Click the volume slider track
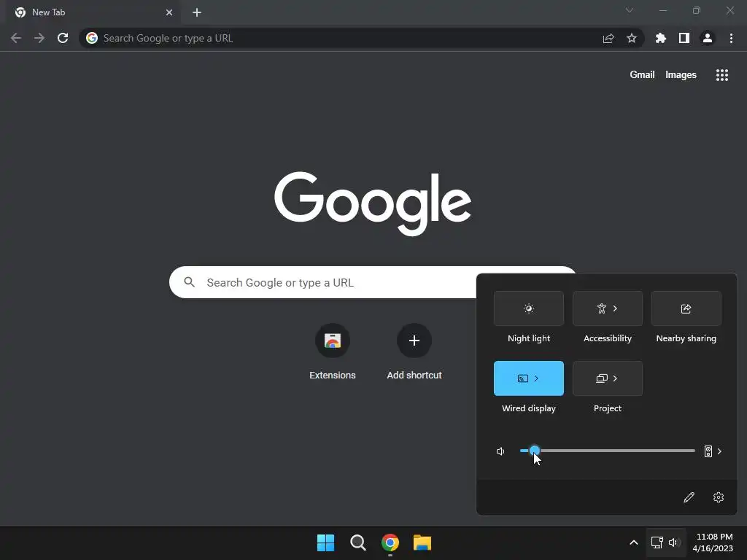The image size is (747, 560). pos(608,451)
